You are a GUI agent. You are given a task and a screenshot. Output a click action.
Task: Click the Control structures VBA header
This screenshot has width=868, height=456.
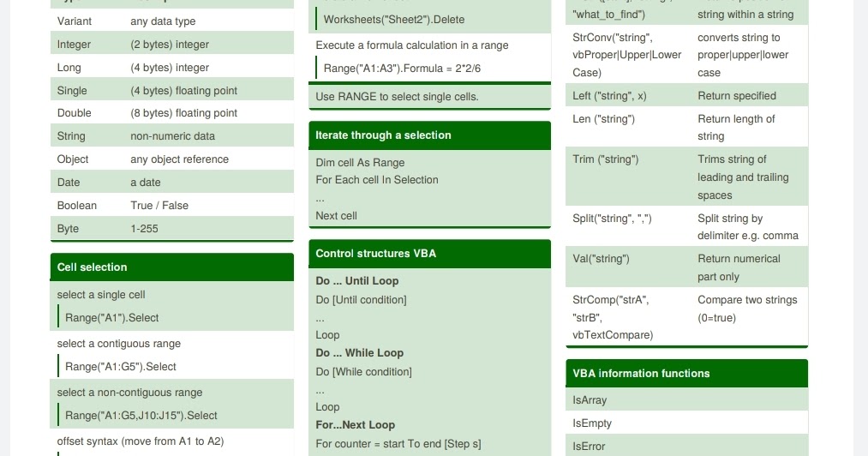pos(429,254)
